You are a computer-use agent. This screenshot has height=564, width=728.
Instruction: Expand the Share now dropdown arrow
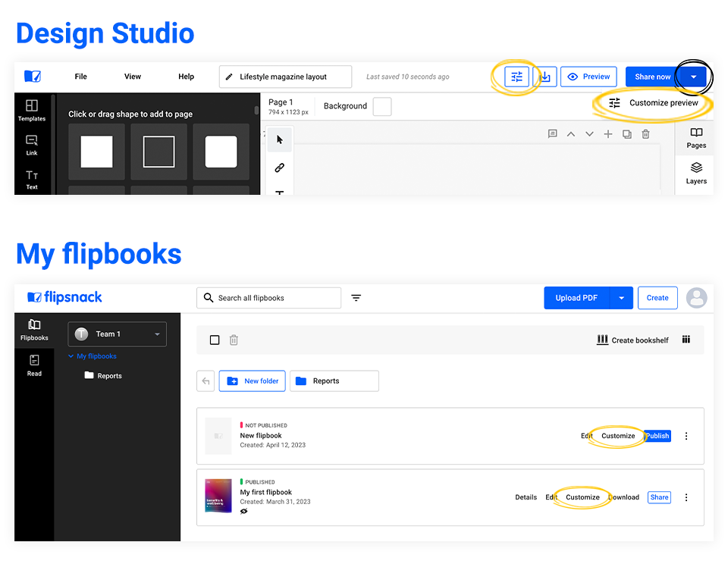pyautogui.click(x=693, y=77)
